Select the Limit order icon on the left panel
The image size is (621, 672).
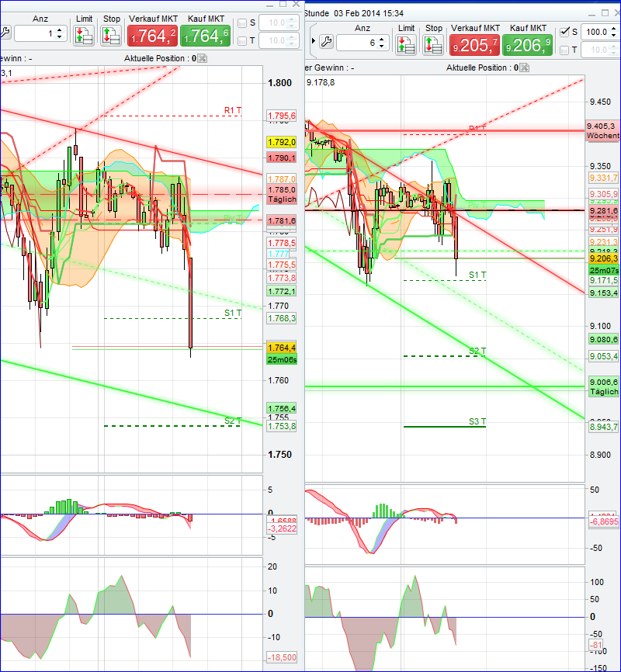click(x=83, y=33)
